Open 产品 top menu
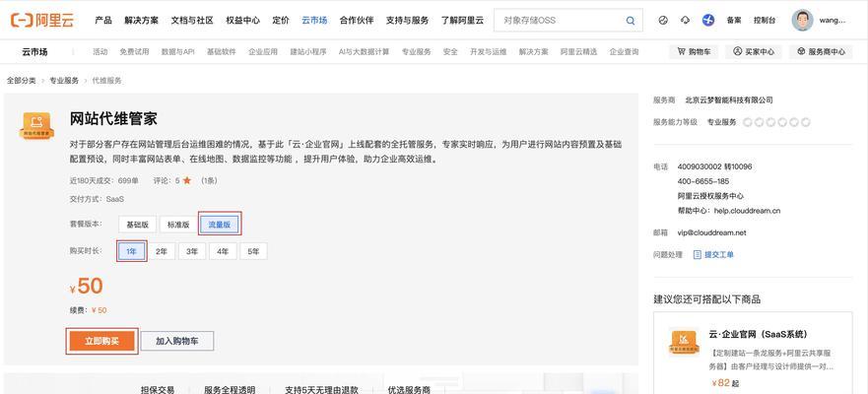This screenshot has height=394, width=868. pyautogui.click(x=103, y=21)
